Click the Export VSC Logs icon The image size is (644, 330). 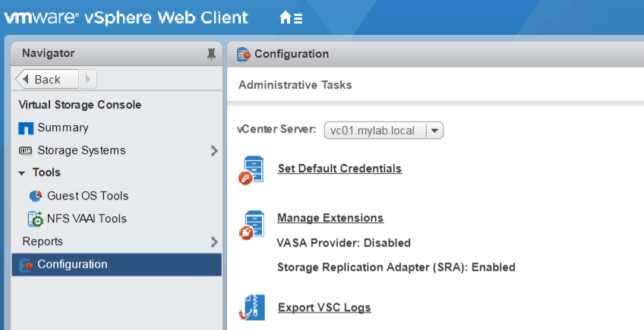pos(251,307)
